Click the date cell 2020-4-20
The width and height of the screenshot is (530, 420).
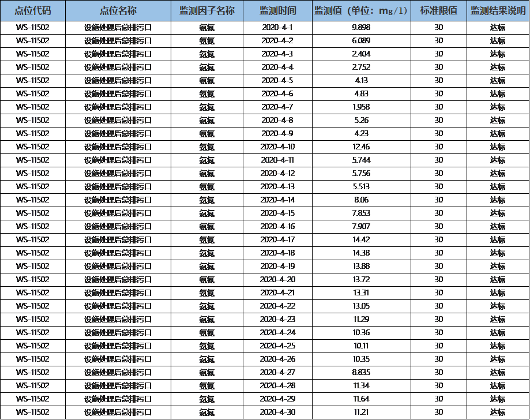coord(277,279)
